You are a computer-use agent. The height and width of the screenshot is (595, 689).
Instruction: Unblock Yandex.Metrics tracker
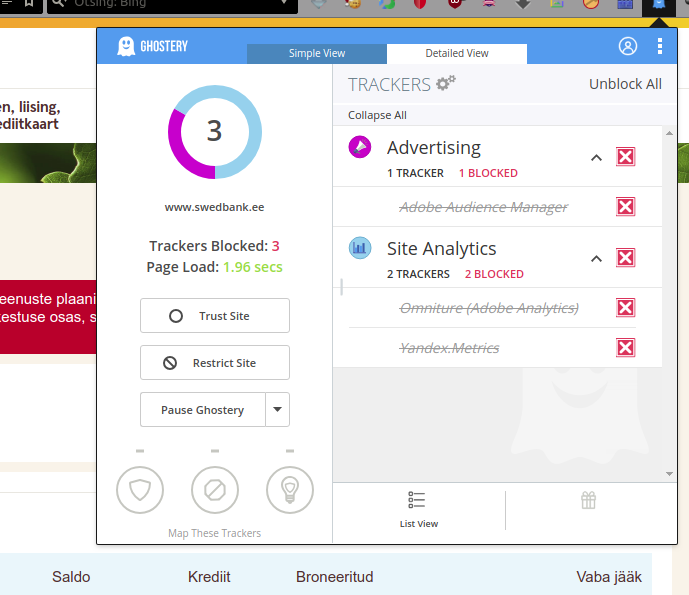point(626,348)
